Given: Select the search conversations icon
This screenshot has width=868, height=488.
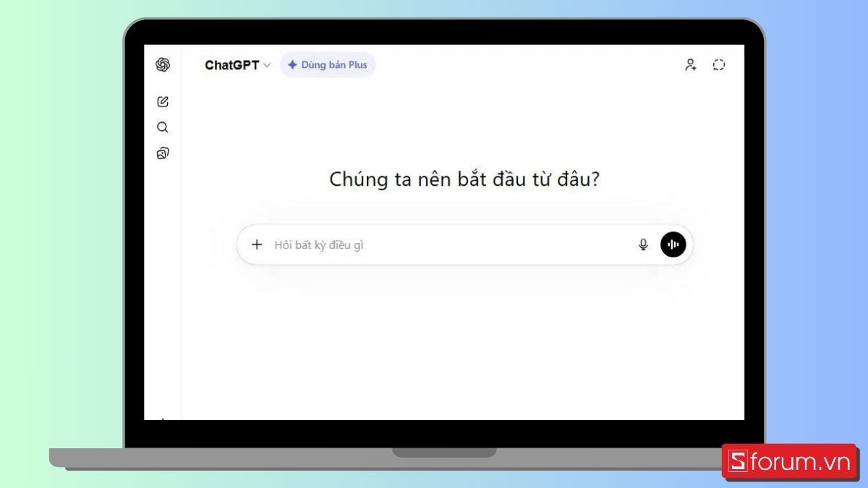Looking at the screenshot, I should (x=162, y=127).
